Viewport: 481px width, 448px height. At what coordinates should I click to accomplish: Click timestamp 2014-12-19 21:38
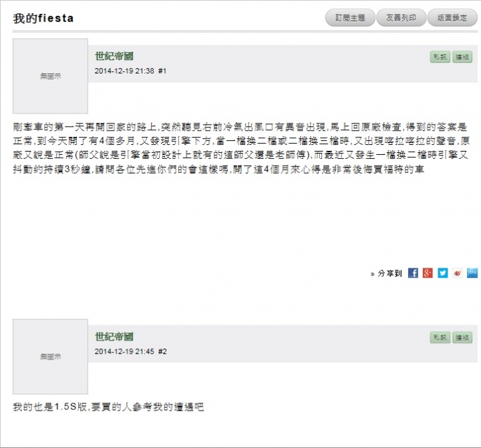coord(124,71)
